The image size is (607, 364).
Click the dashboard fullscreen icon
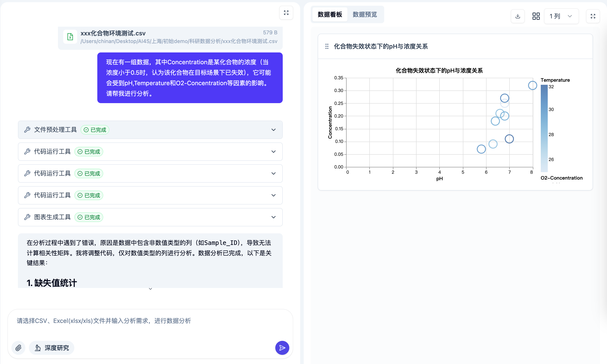pos(593,16)
